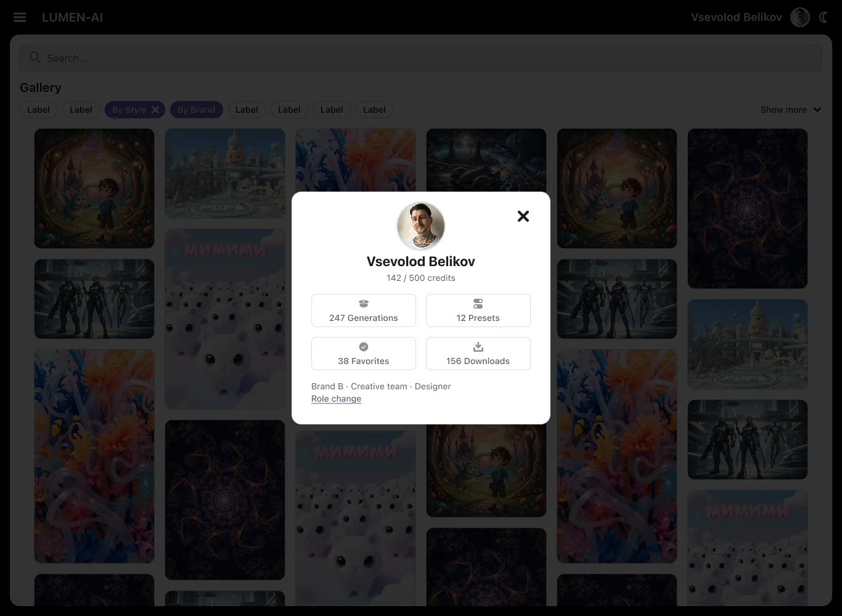Image resolution: width=842 pixels, height=616 pixels.
Task: Click the user avatar in header
Action: [x=800, y=17]
